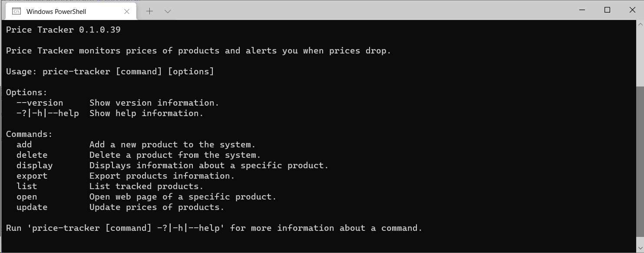Select the 'update' command text
The height and width of the screenshot is (253, 644).
pyautogui.click(x=32, y=207)
